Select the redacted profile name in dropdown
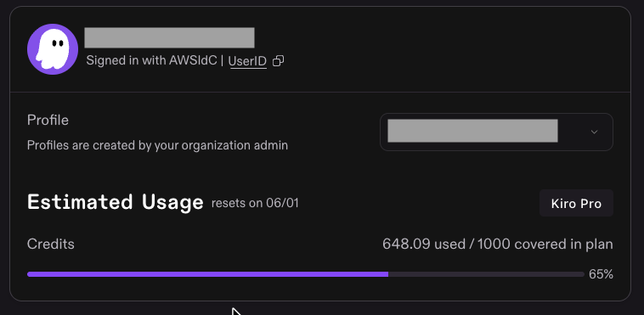644x315 pixels. coord(472,131)
